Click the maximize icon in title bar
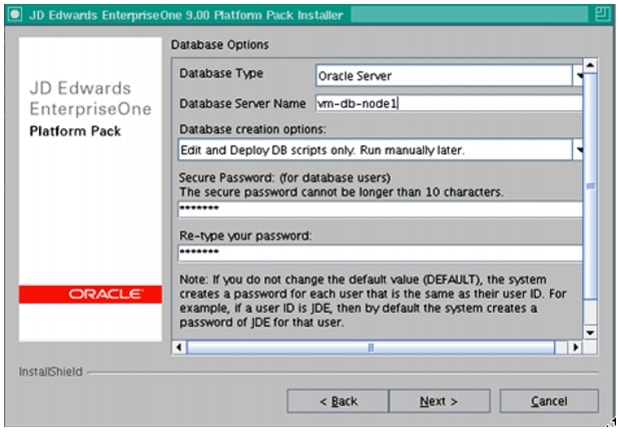 601,15
